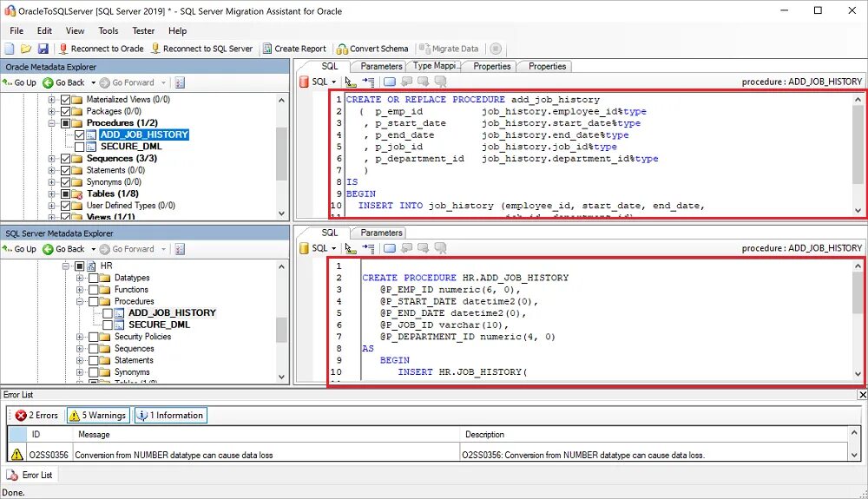Switch to Parameters tab in Oracle pane
The image size is (868, 499).
pyautogui.click(x=381, y=66)
